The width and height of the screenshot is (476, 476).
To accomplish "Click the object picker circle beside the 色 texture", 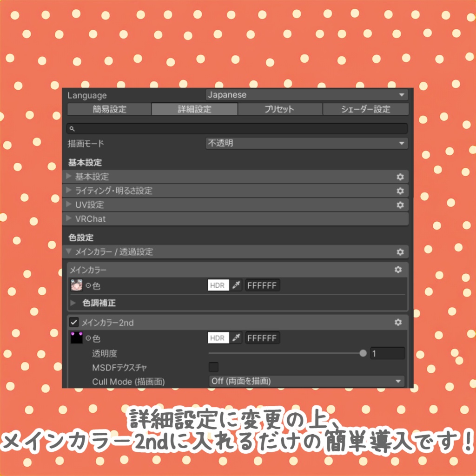I will coord(88,285).
